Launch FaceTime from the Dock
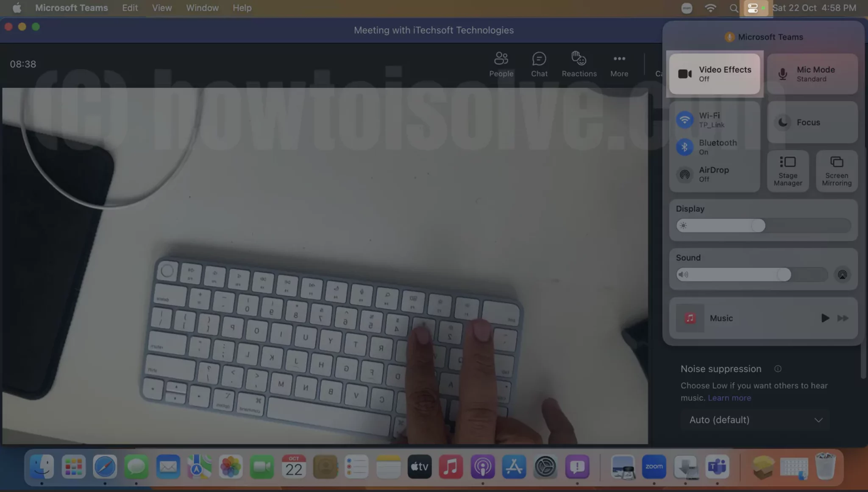This screenshot has height=492, width=868. click(262, 467)
